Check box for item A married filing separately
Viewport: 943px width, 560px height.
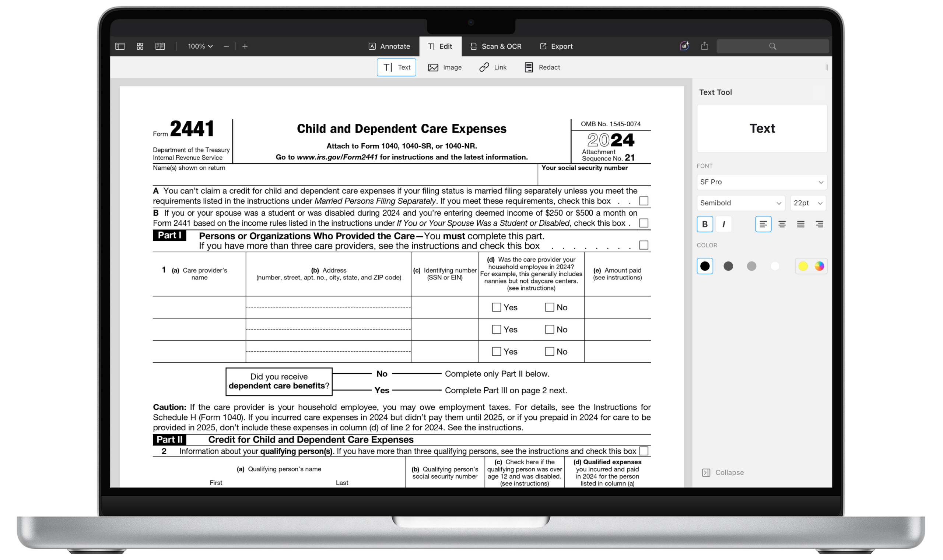point(644,201)
